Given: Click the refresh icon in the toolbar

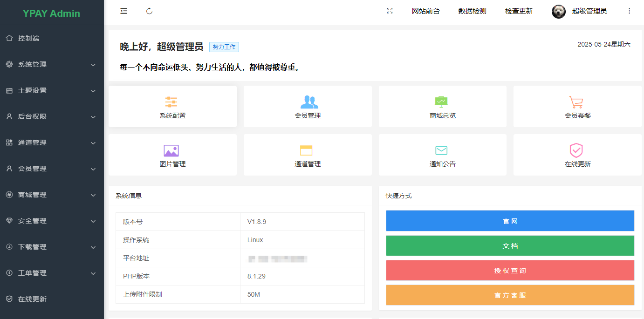Looking at the screenshot, I should (x=149, y=11).
